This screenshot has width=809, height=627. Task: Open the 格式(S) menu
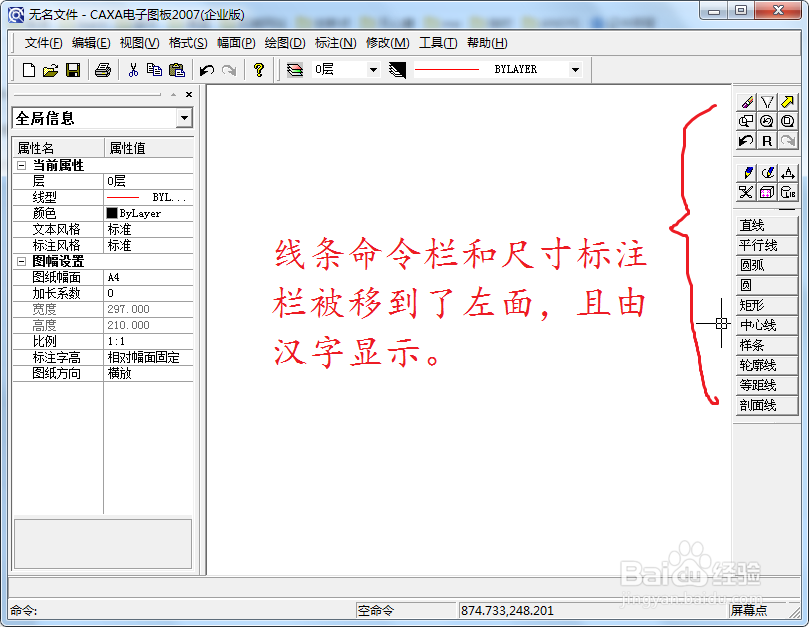coord(188,43)
